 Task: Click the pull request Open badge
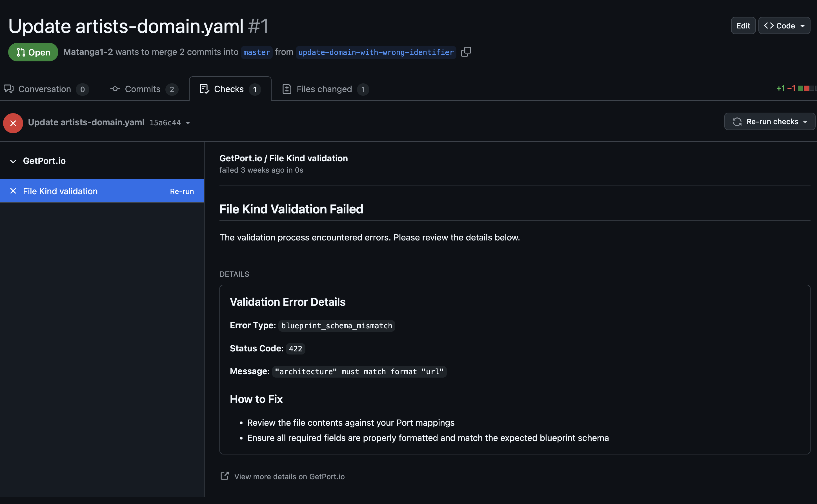pos(33,52)
